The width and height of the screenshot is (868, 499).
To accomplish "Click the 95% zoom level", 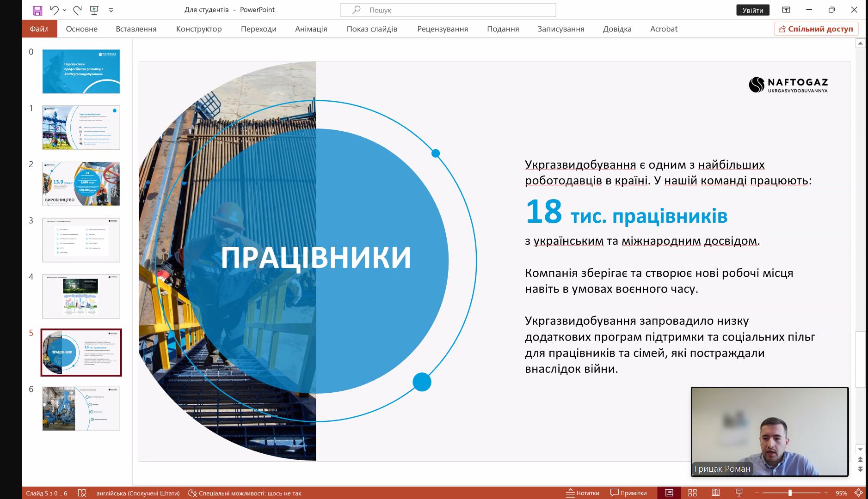I will coord(841,493).
